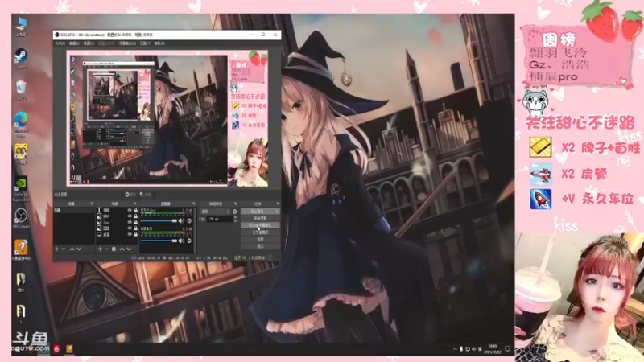The height and width of the screenshot is (362, 644).
Task: Toggle eye icon on the second source row
Action: coord(130,216)
